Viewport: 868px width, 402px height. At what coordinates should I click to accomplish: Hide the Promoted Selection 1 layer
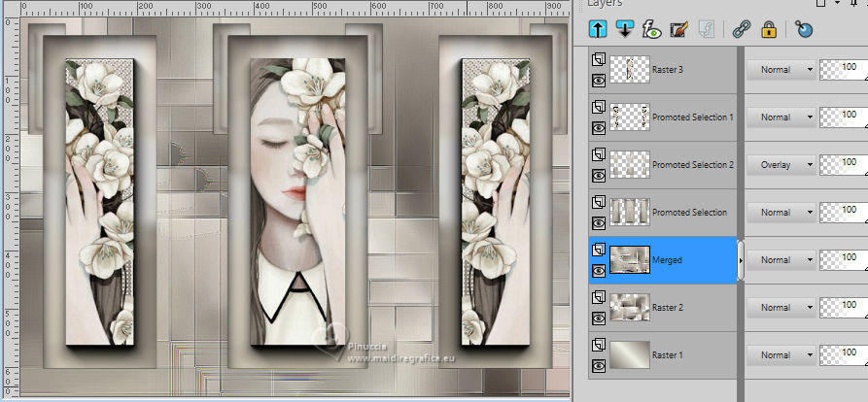(599, 128)
